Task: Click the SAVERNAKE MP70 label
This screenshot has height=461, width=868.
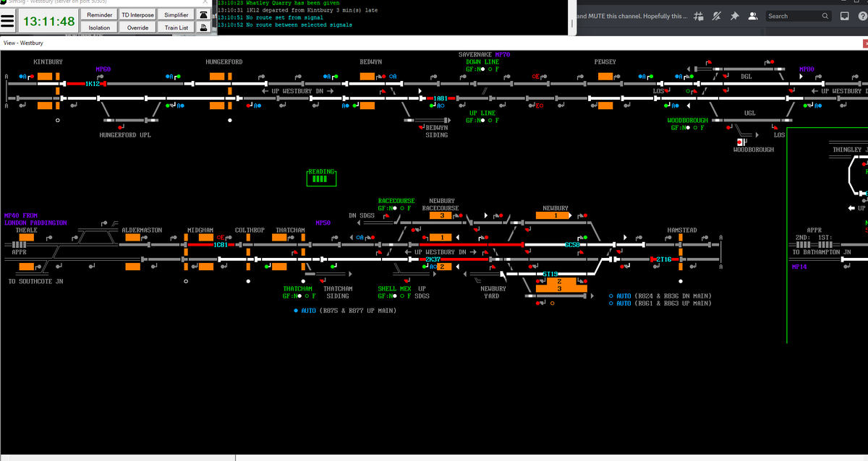Action: pyautogui.click(x=484, y=55)
